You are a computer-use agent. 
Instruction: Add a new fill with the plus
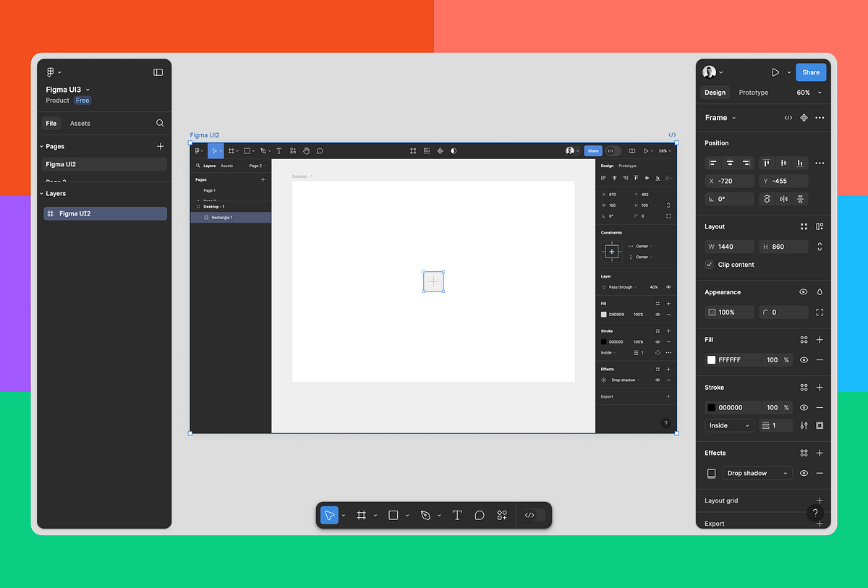[820, 340]
